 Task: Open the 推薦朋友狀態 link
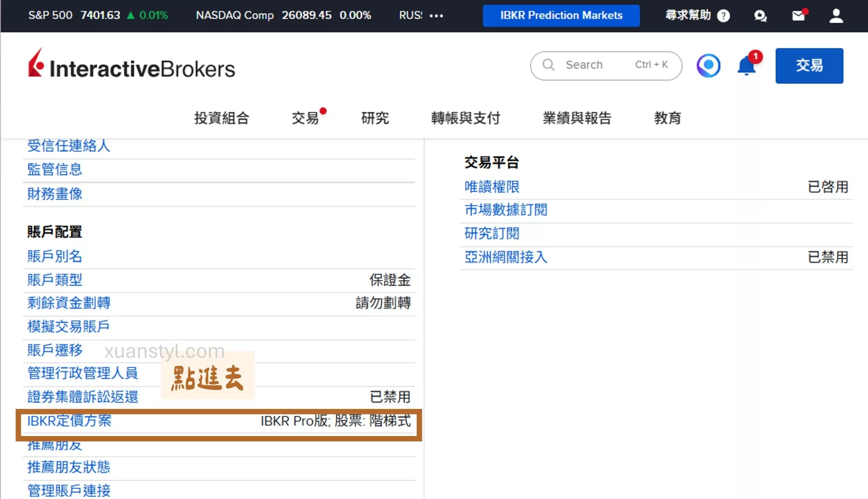tap(69, 467)
